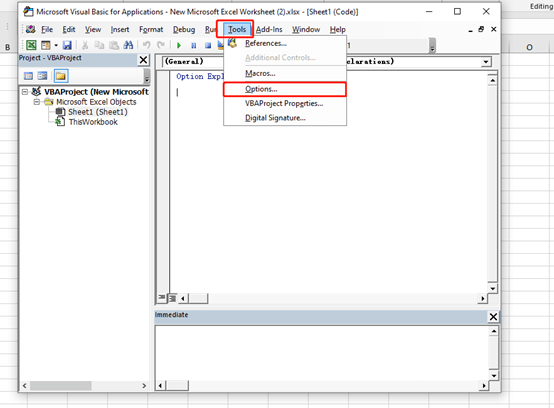
Task: Open the Insert menu
Action: tap(120, 29)
